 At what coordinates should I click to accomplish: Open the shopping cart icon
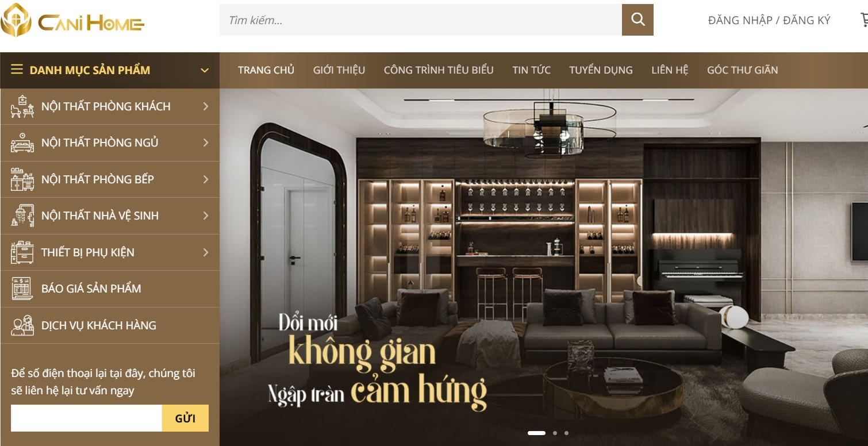[x=864, y=20]
